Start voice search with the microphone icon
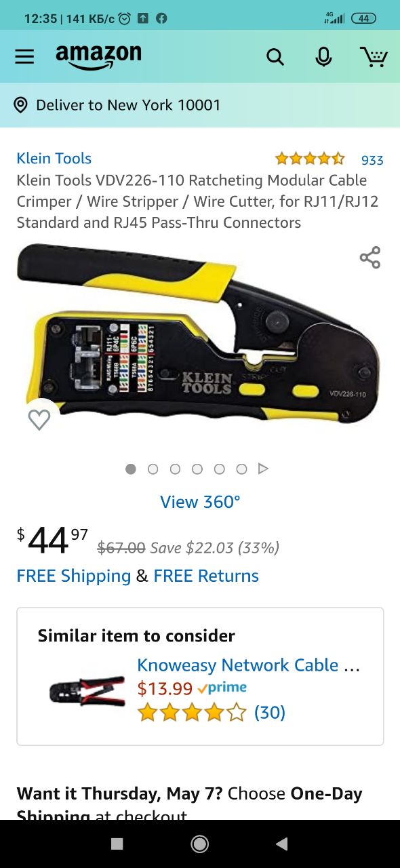Viewport: 400px width, 868px height. (324, 57)
